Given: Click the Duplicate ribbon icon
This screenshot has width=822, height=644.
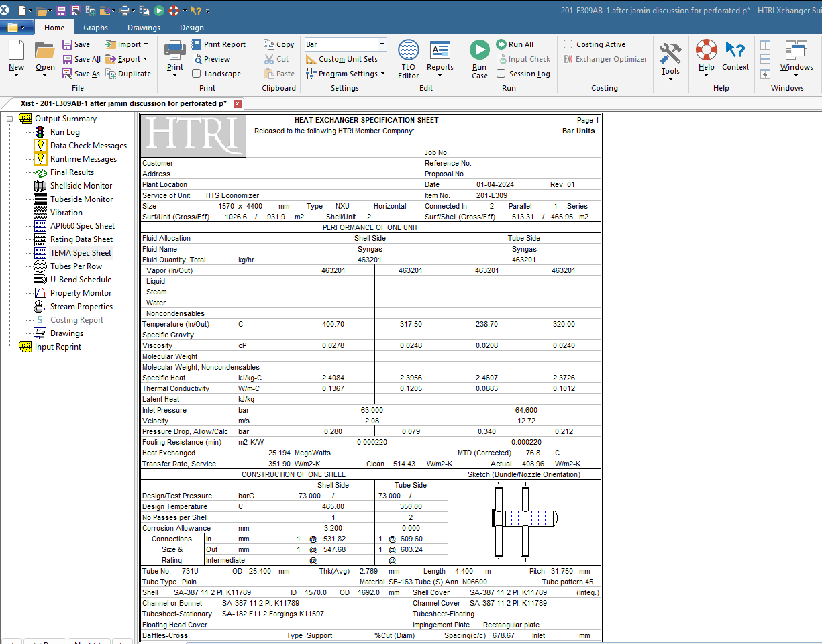Looking at the screenshot, I should [111, 74].
